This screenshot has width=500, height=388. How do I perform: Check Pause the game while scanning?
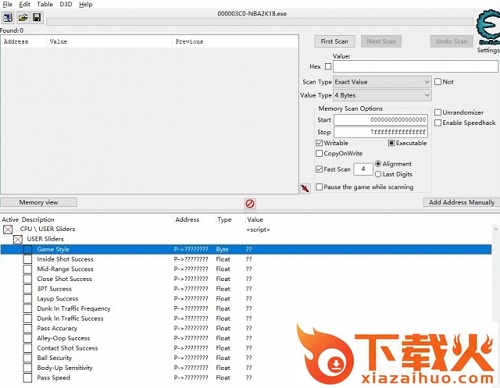click(319, 187)
